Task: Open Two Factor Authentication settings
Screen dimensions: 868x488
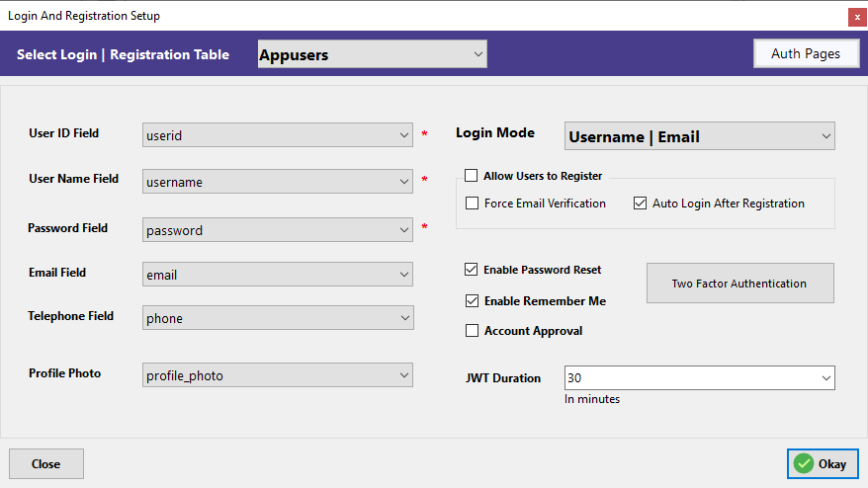Action: 740,284
